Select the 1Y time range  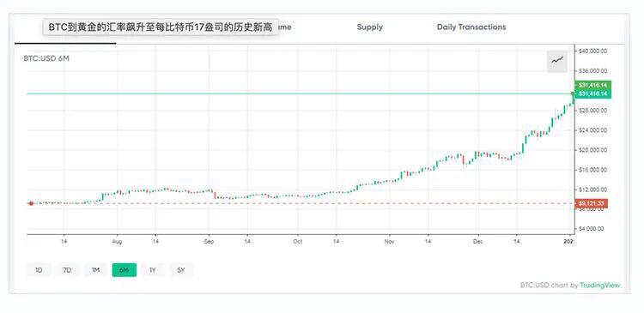pyautogui.click(x=152, y=270)
